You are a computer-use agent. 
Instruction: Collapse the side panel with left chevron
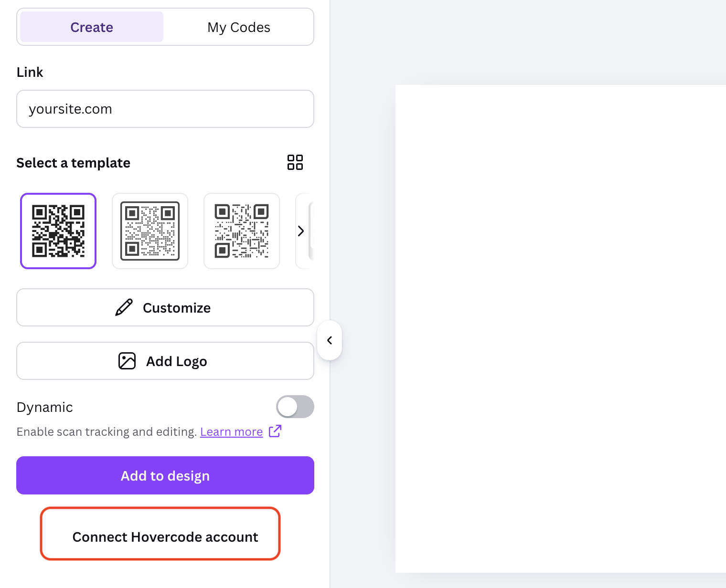[330, 340]
